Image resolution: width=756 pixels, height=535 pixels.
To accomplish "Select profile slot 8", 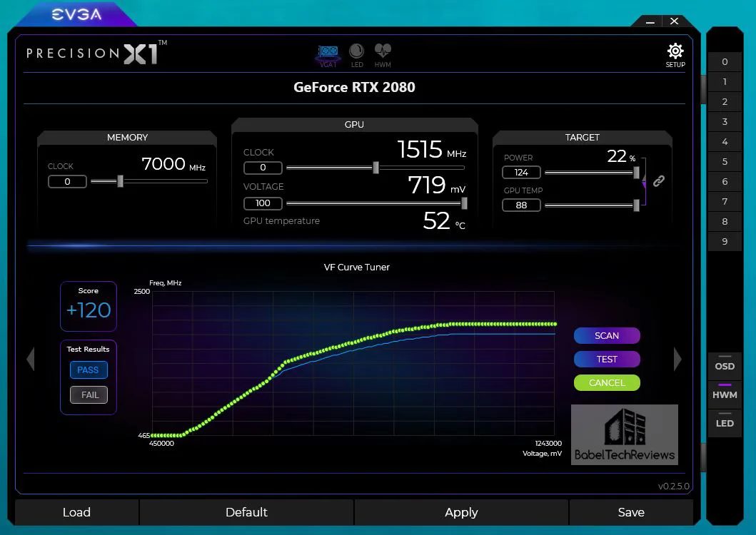I will [x=725, y=222].
